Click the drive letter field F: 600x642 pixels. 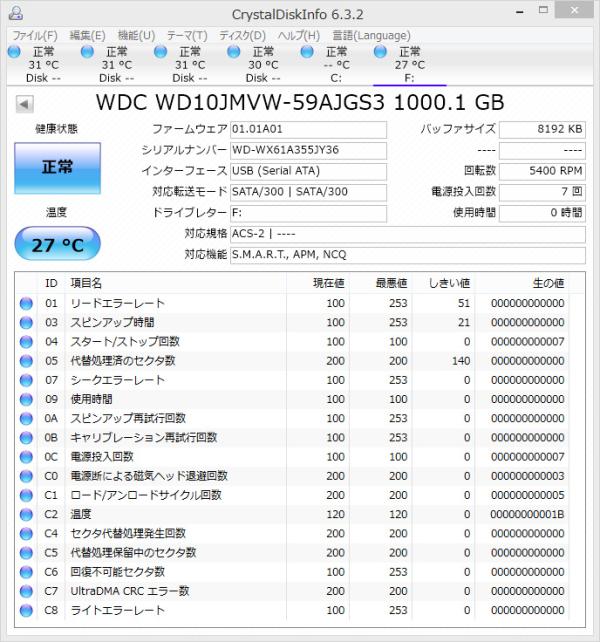(x=308, y=213)
